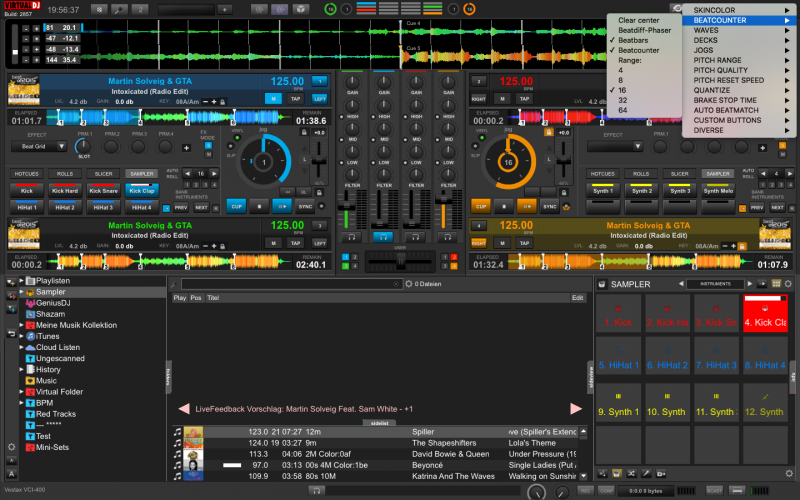
Task: Switch deck 1 pads to HOTCUES
Action: coord(26,173)
